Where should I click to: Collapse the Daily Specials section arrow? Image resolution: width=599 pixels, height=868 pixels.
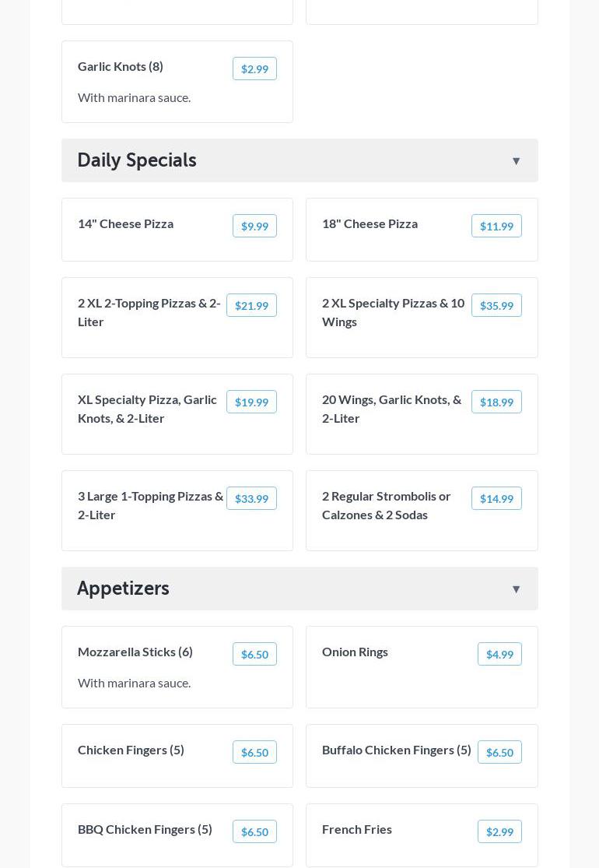(516, 161)
